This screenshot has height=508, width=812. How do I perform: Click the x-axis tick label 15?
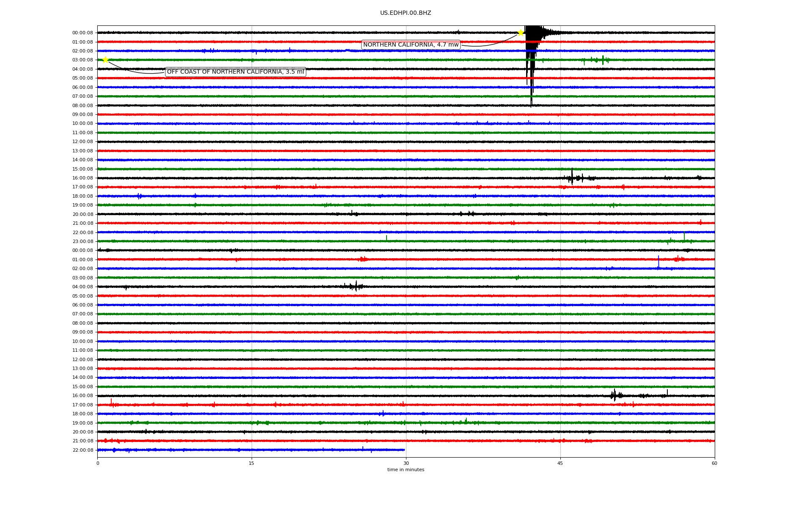(x=252, y=463)
